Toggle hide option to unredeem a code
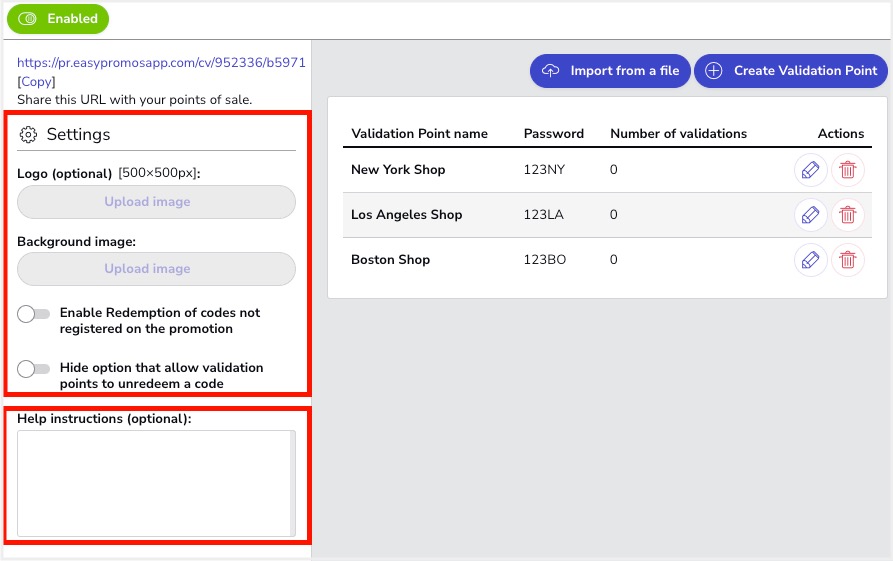This screenshot has height=561, width=893. pos(34,368)
